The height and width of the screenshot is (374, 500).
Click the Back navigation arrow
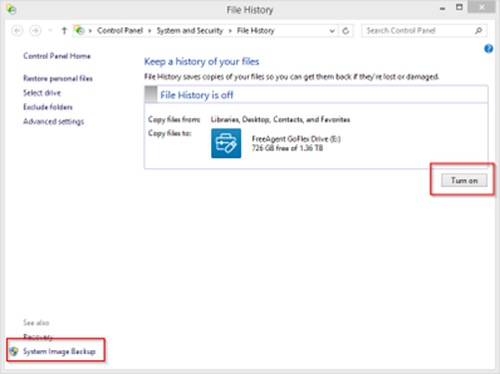[17, 31]
